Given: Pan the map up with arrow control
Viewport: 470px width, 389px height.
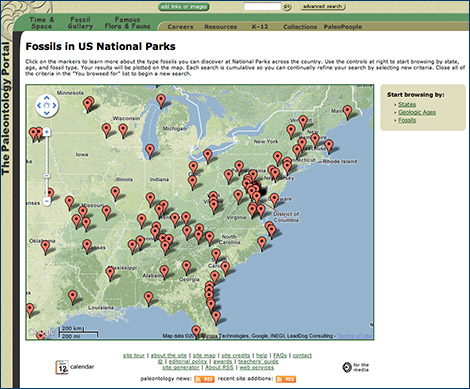Looking at the screenshot, I should (x=47, y=98).
